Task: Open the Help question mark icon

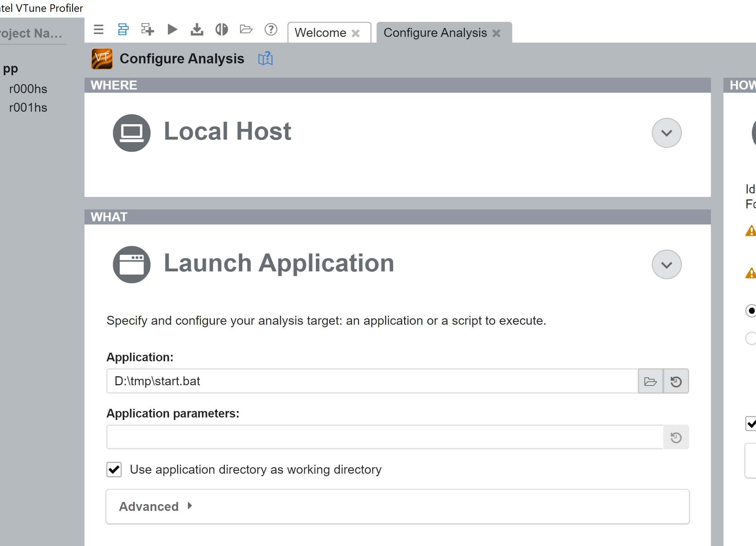Action: 271,29
